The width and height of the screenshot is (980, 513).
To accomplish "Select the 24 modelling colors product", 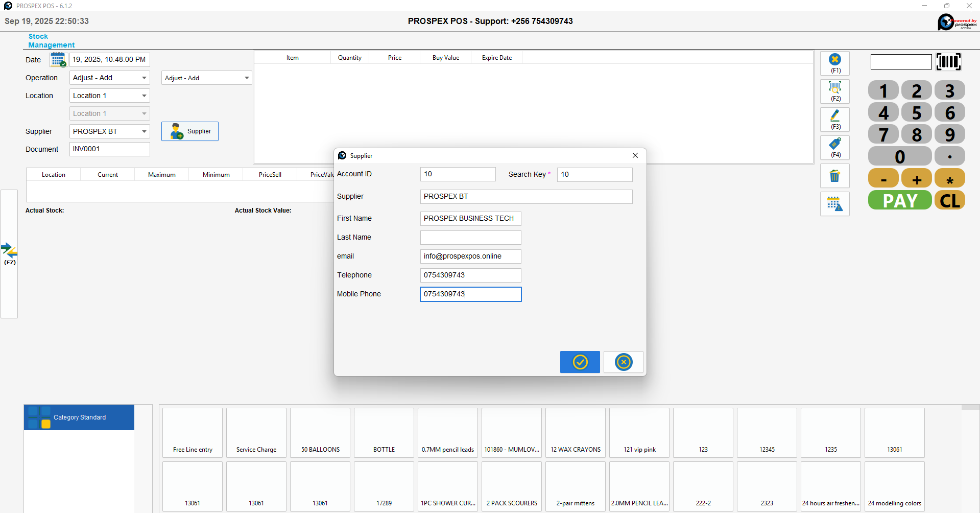I will click(x=895, y=486).
